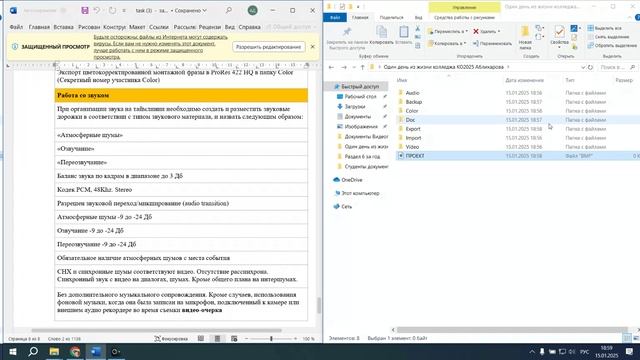Screen dimensions: 640x360
Task: Click the Копировать icon in Explorer ribbon
Action: point(381,32)
